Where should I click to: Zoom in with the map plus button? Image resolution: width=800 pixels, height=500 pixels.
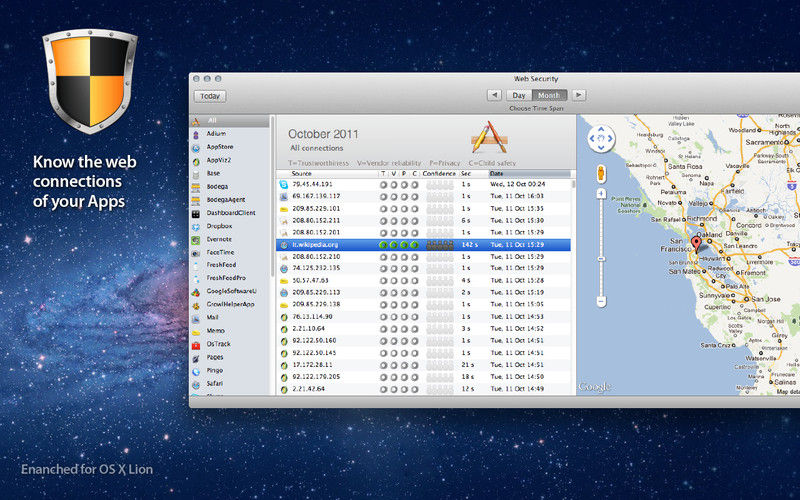click(601, 193)
